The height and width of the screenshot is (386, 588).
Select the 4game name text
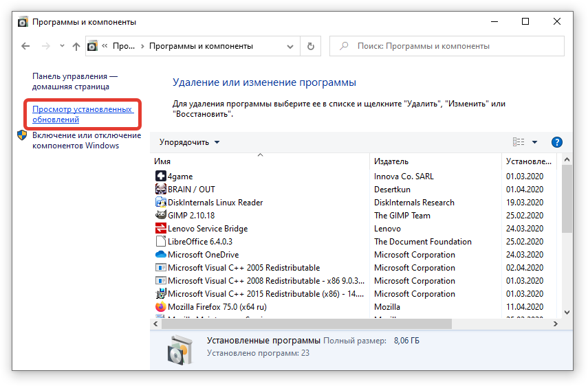pos(180,177)
